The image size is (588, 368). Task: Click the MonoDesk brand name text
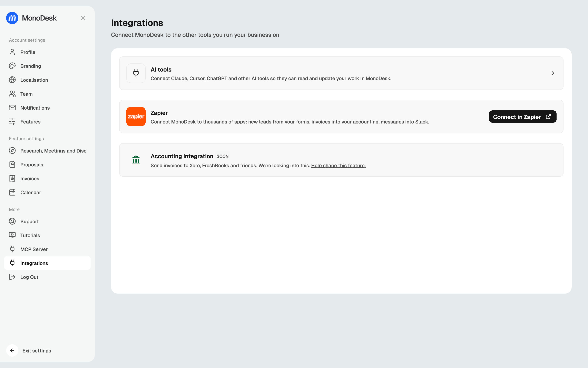click(39, 18)
